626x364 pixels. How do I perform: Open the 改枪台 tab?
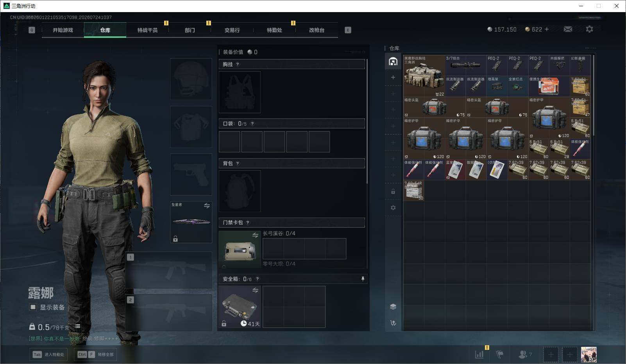coord(317,30)
